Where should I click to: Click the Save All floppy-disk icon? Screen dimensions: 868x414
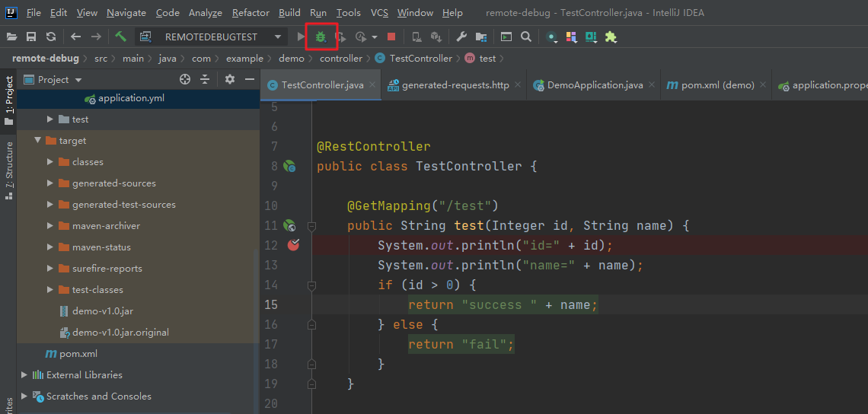coord(31,37)
